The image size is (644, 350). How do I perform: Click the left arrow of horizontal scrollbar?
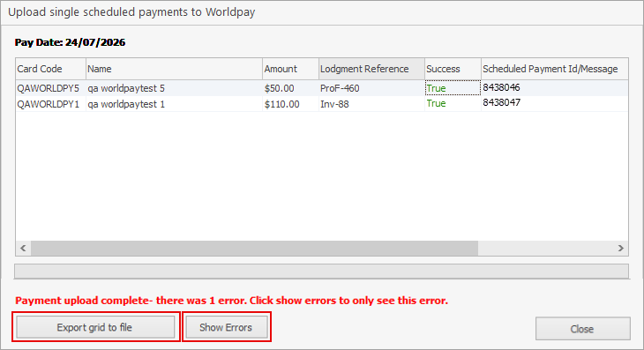(24, 248)
